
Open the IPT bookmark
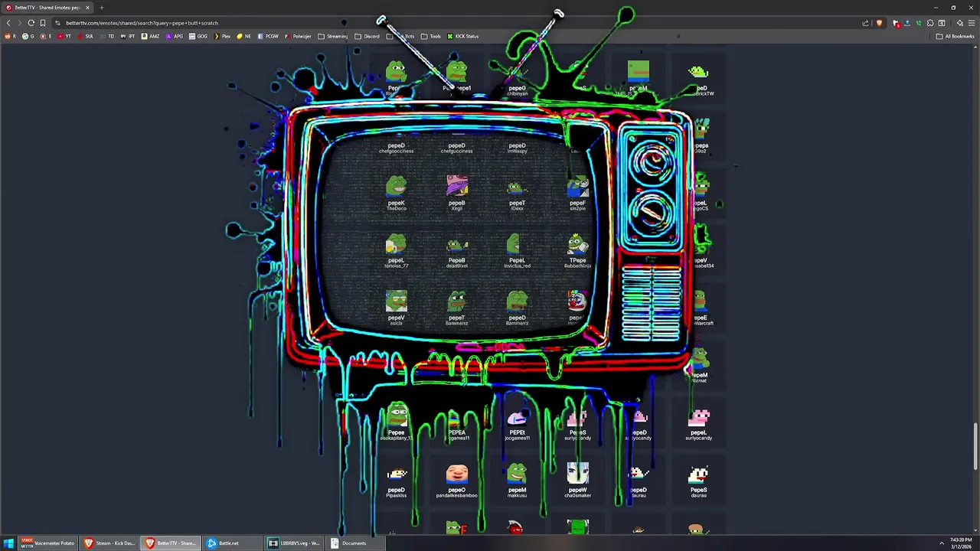128,36
